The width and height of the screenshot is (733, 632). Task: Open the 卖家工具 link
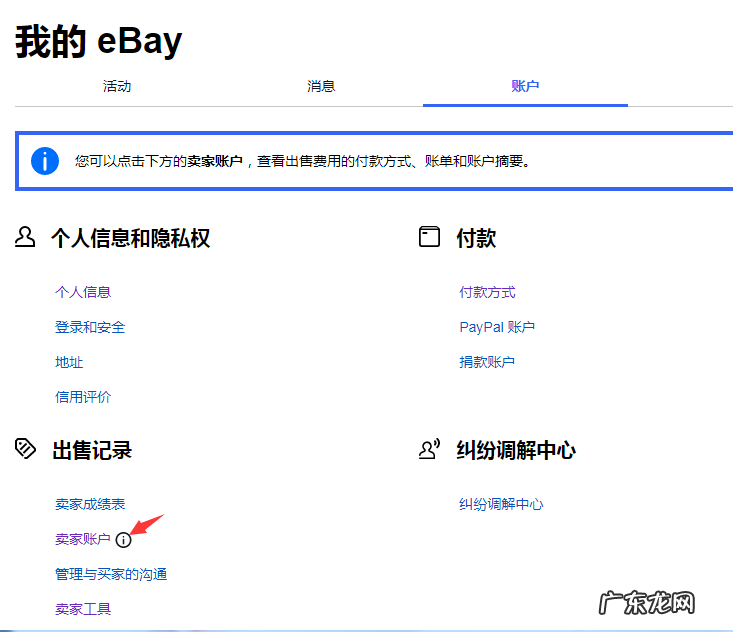(x=83, y=609)
